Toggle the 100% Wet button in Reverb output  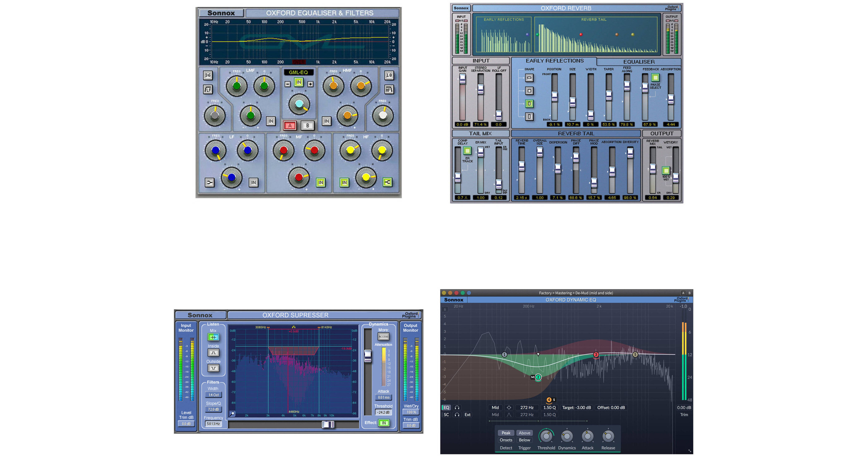point(666,171)
